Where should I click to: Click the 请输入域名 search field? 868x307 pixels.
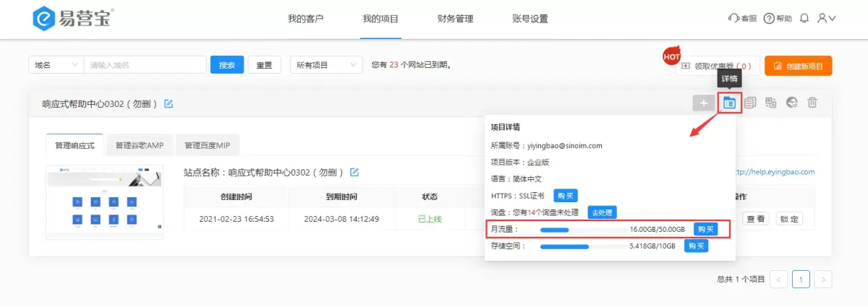[x=145, y=65]
